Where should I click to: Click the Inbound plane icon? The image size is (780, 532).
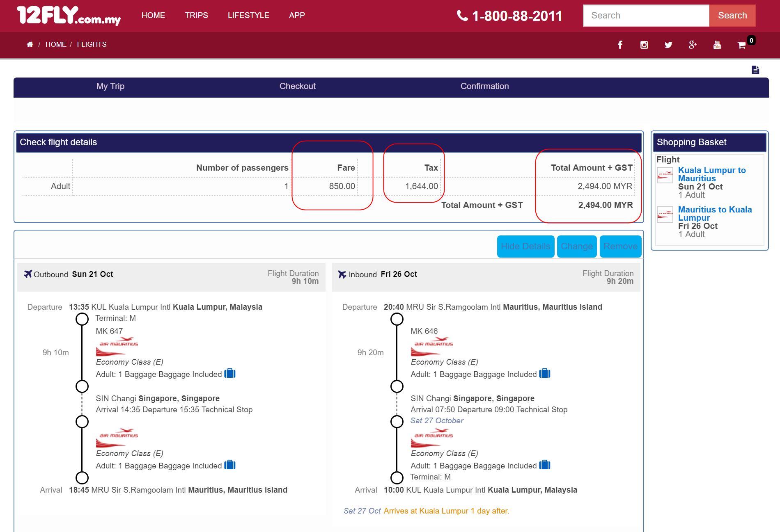342,274
